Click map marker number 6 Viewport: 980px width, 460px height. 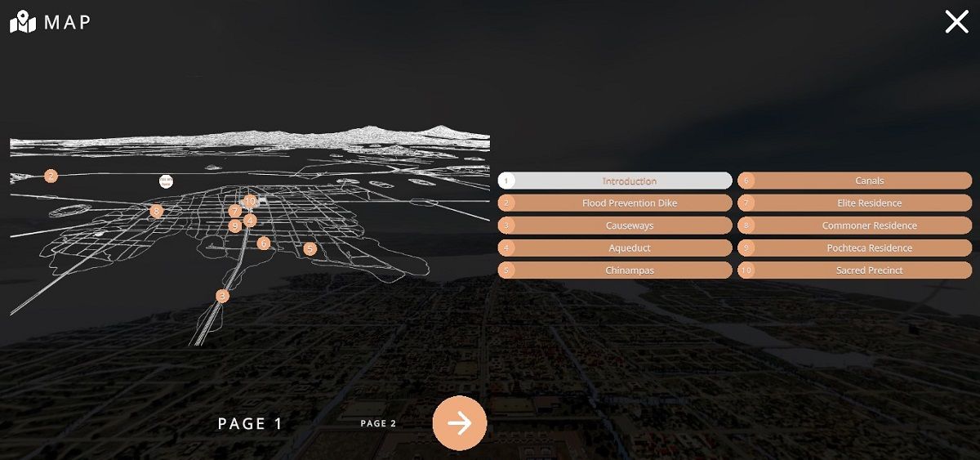click(x=263, y=243)
